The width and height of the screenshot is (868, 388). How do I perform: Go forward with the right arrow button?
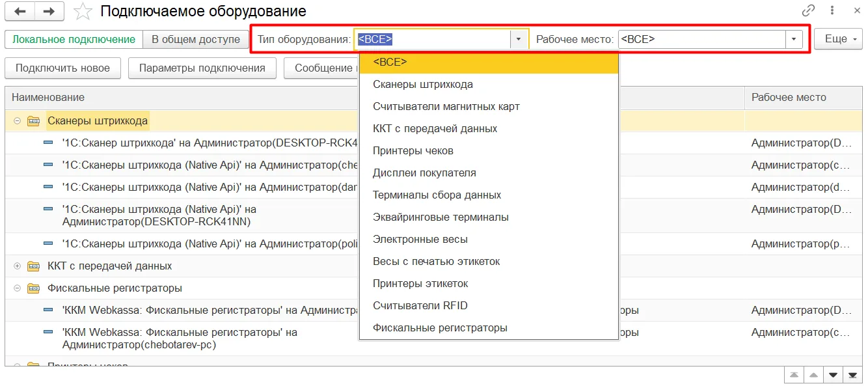click(49, 11)
